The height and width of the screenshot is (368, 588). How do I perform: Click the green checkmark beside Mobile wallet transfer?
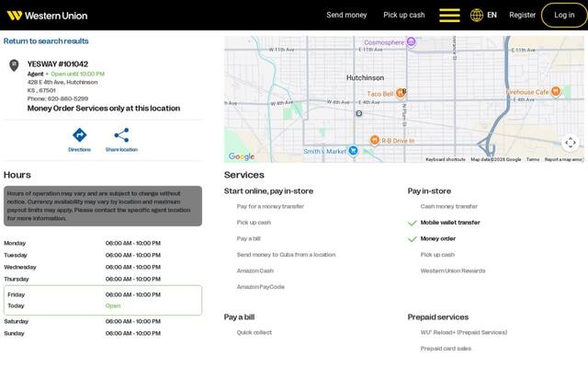click(x=413, y=223)
